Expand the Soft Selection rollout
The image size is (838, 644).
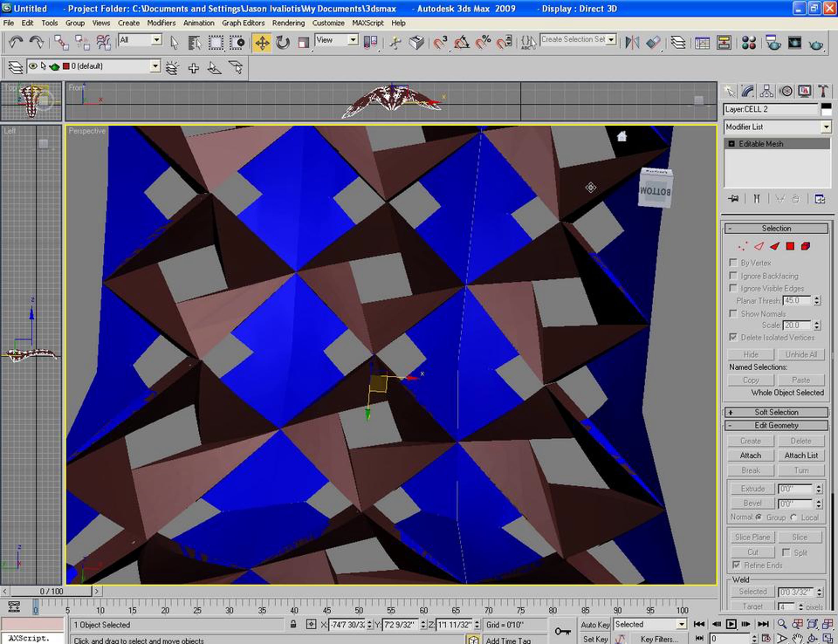pos(776,413)
